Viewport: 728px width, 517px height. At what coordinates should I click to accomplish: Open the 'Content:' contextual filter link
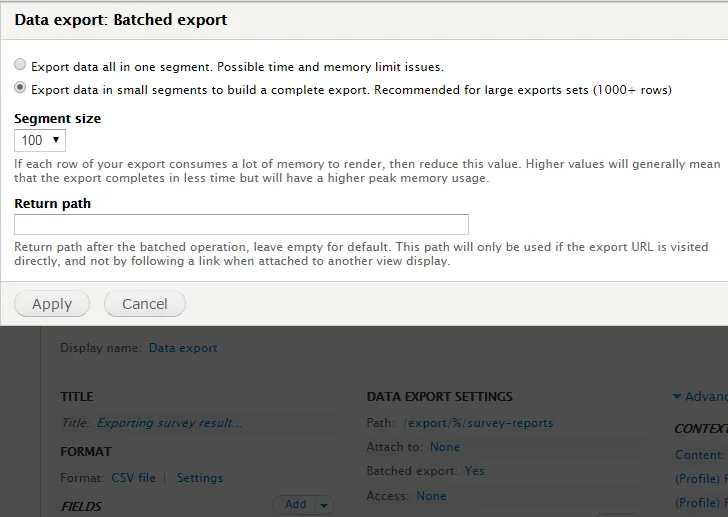pos(700,455)
